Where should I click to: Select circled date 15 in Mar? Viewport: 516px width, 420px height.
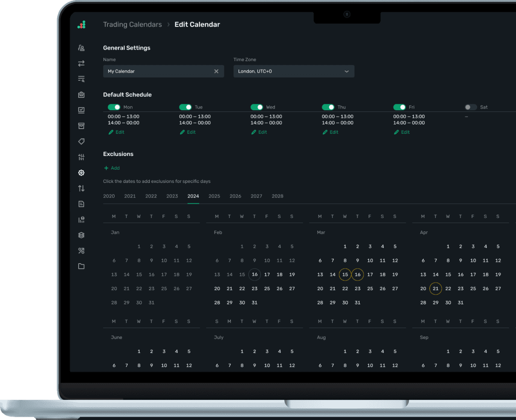click(x=345, y=275)
